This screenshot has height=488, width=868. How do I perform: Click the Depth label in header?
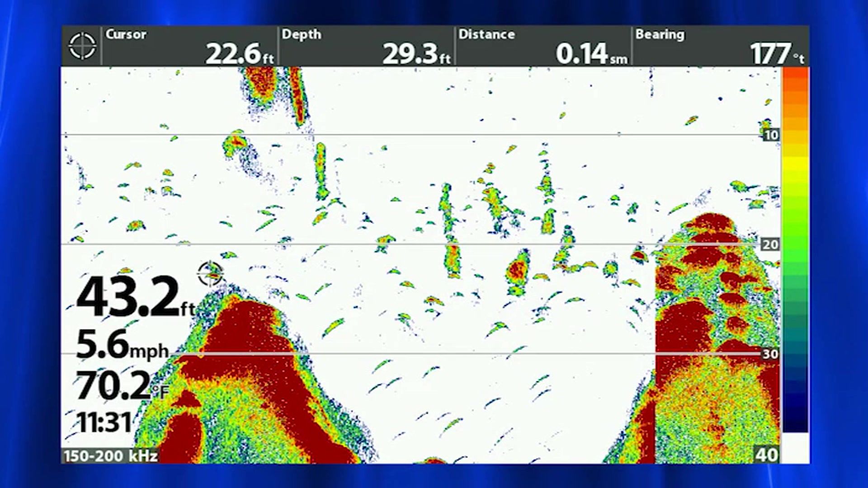coord(301,34)
